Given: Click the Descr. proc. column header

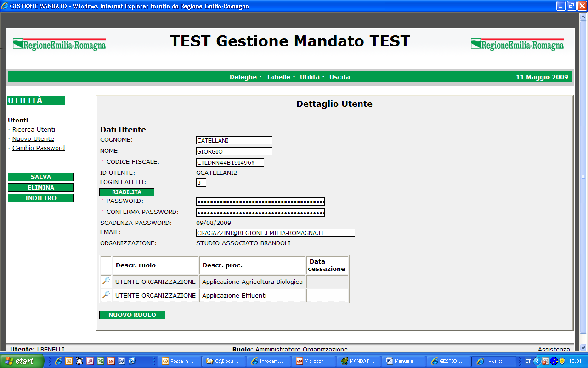Looking at the screenshot, I should (x=253, y=265).
